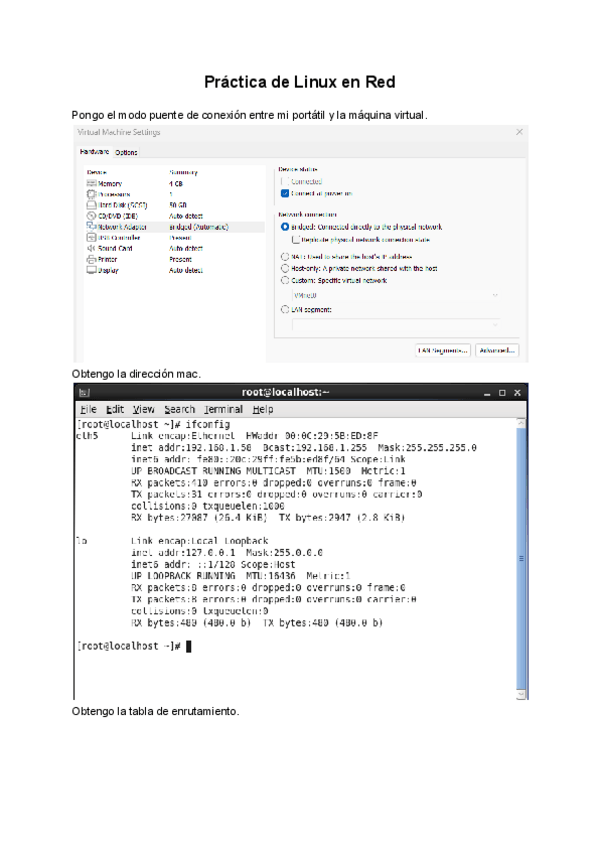Viewport: 600px width, 848px height.
Task: Click the Advanced... button
Action: pos(497,350)
